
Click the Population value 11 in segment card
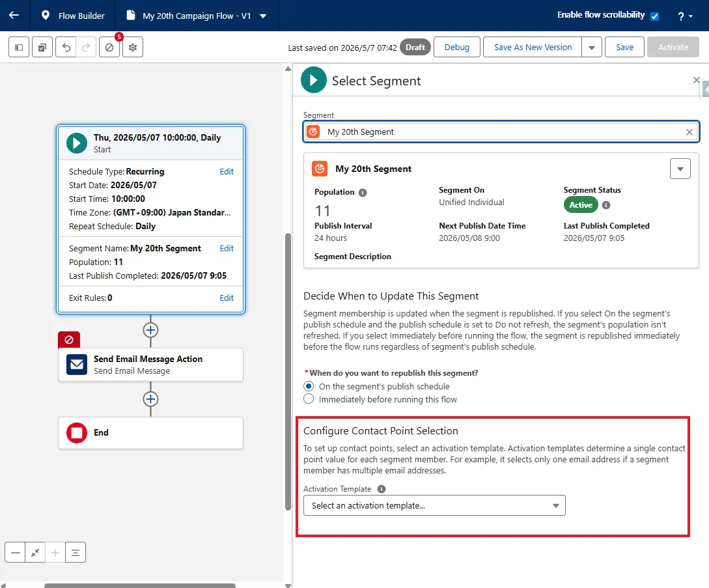(322, 211)
